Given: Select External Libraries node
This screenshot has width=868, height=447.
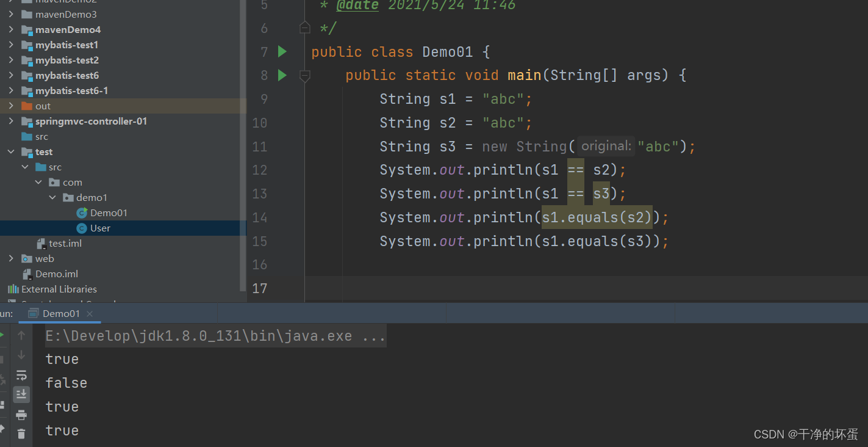Looking at the screenshot, I should coord(59,289).
